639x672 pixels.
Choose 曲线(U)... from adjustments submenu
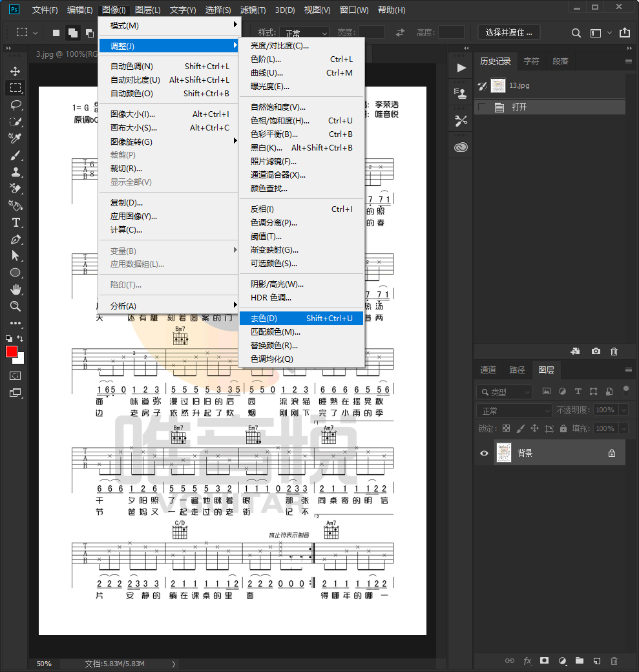301,73
